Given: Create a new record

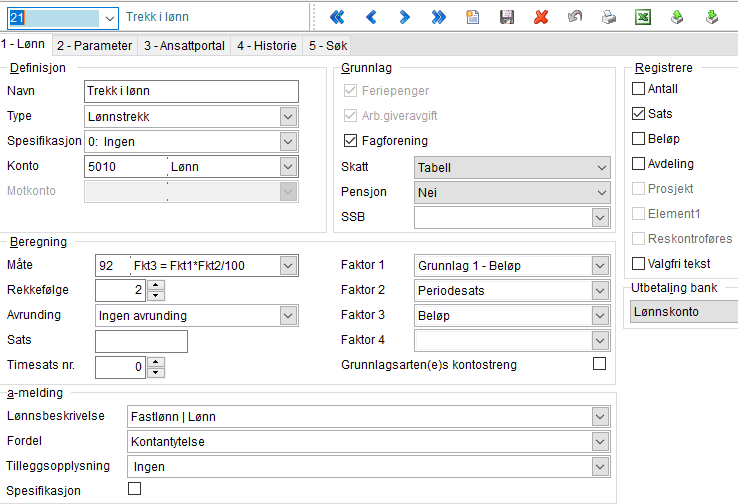Looking at the screenshot, I should tap(472, 17).
